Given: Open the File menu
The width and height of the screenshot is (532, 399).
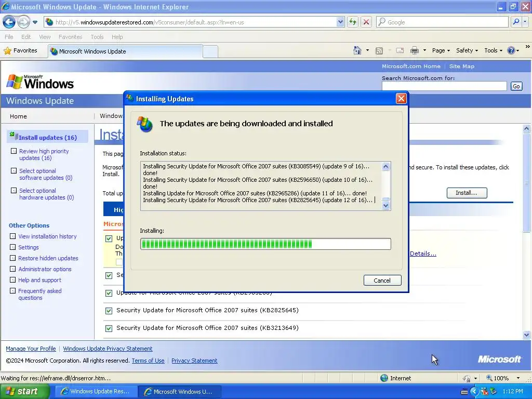Looking at the screenshot, I should [9, 37].
